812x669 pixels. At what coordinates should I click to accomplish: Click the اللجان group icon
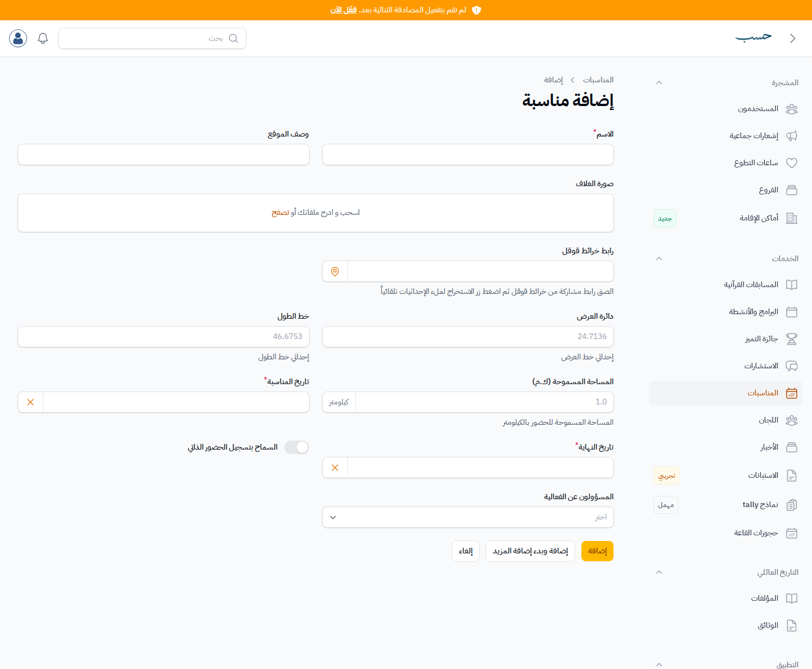(x=792, y=420)
